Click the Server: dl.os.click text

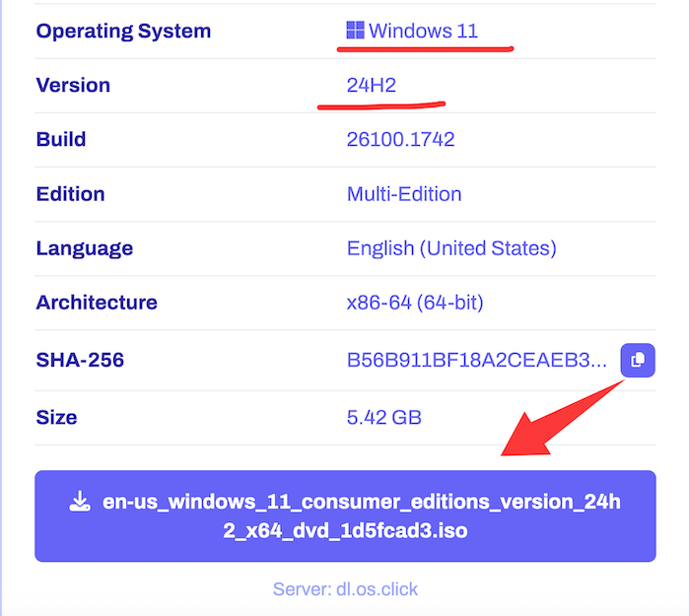345,589
